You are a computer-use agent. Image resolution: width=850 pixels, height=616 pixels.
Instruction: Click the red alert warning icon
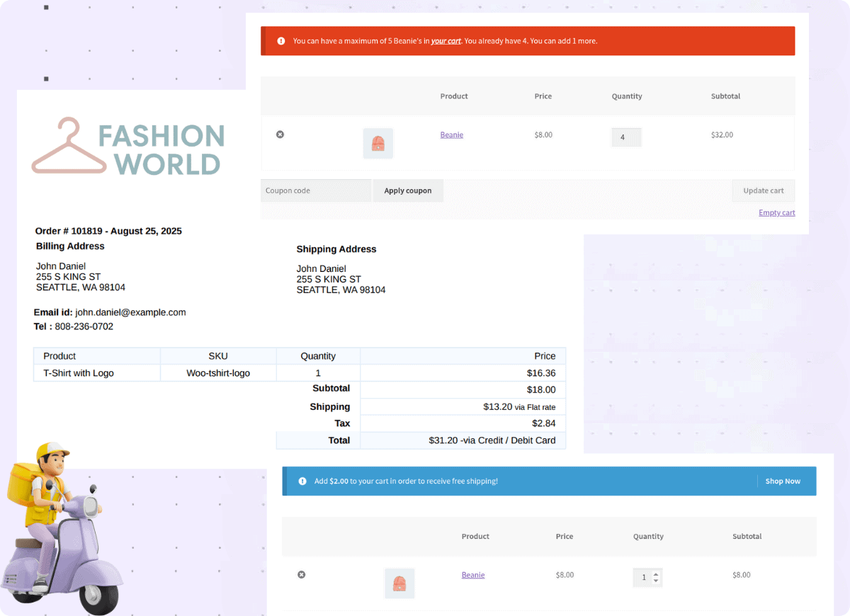click(281, 41)
